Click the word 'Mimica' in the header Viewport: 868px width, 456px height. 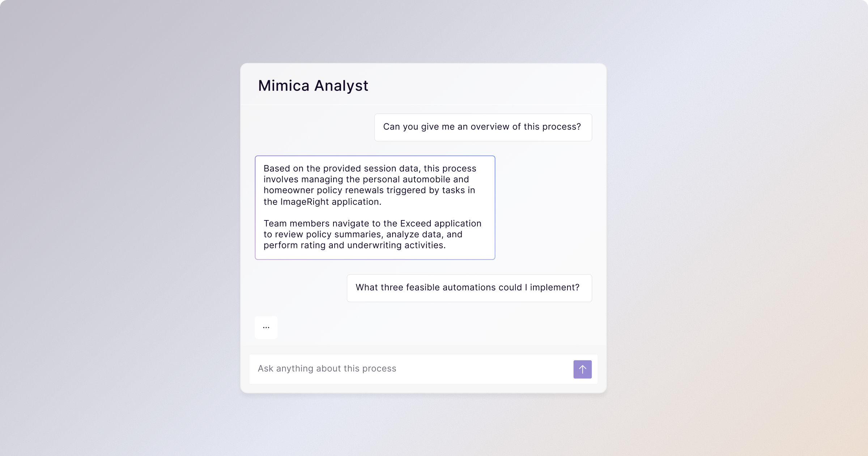pyautogui.click(x=284, y=86)
